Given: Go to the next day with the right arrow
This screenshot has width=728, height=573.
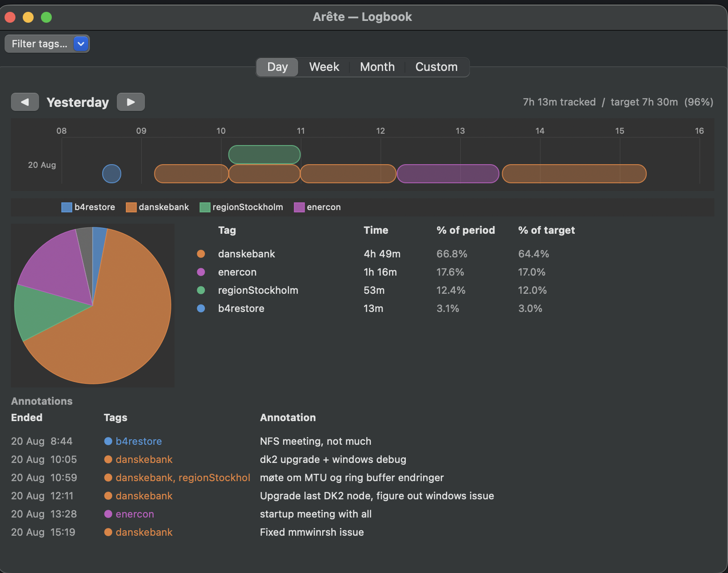Looking at the screenshot, I should pyautogui.click(x=131, y=102).
